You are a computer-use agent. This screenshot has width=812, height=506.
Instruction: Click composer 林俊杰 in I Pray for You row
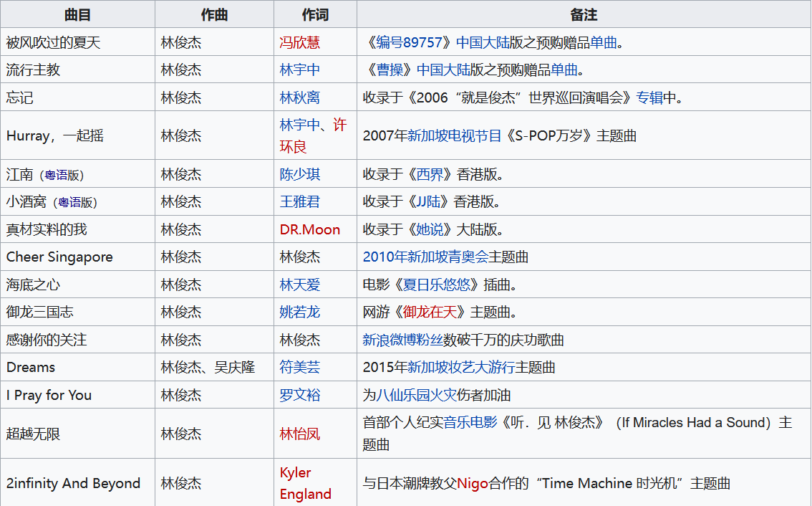pyautogui.click(x=180, y=395)
